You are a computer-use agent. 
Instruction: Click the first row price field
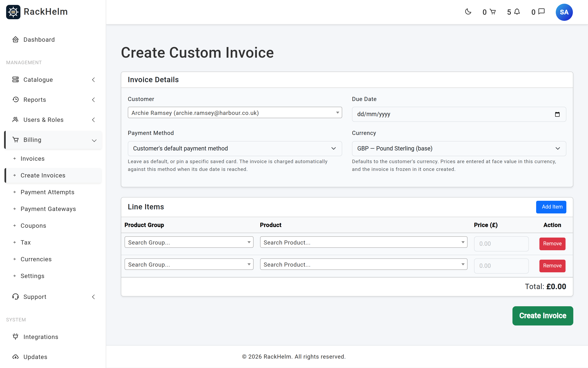pyautogui.click(x=501, y=244)
